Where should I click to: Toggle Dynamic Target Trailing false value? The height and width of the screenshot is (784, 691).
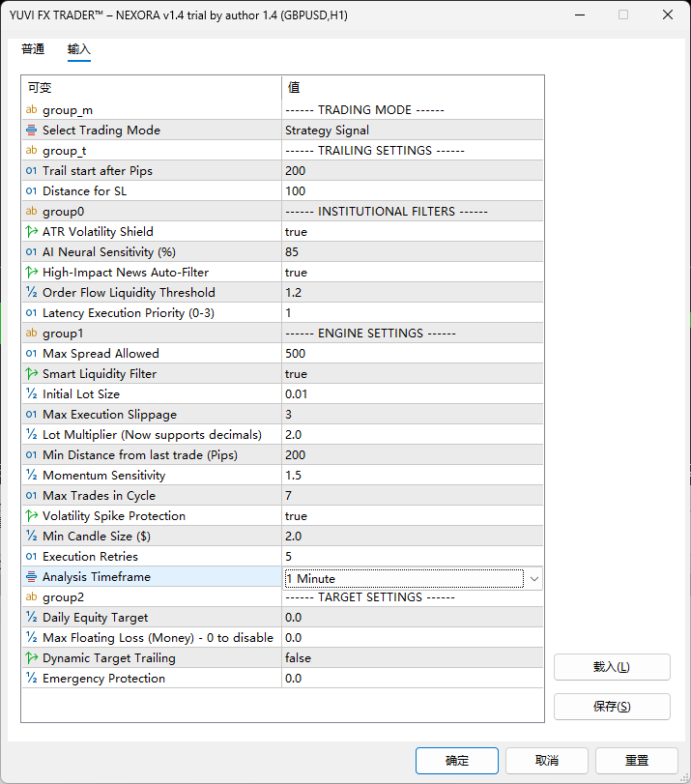[298, 658]
